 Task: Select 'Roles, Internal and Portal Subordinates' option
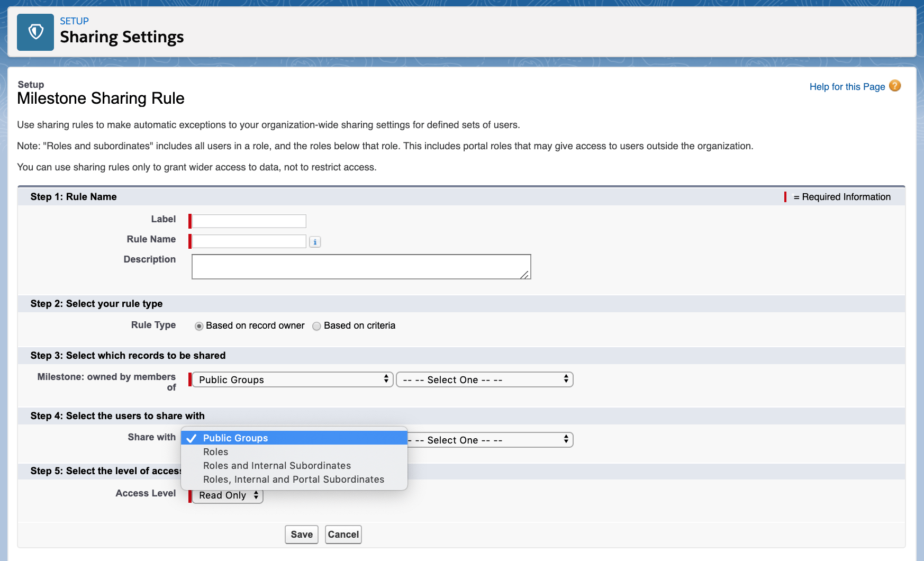[294, 479]
